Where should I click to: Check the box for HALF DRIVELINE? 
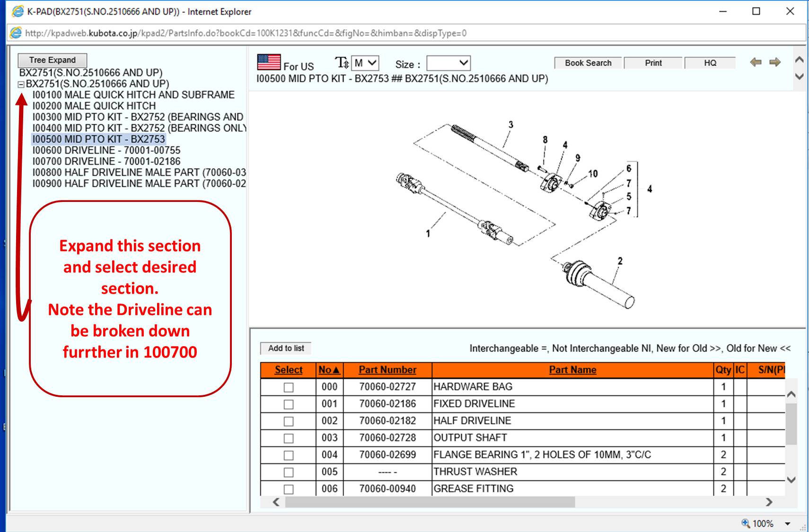[289, 421]
